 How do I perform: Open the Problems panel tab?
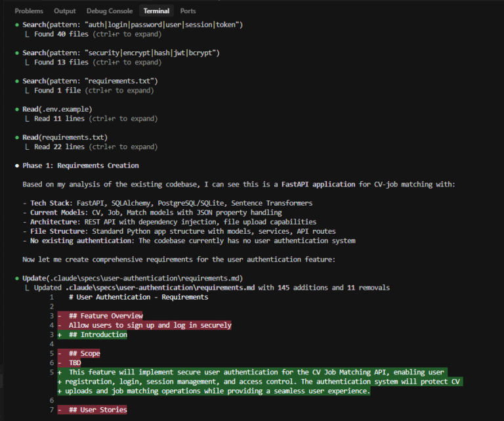click(x=29, y=11)
